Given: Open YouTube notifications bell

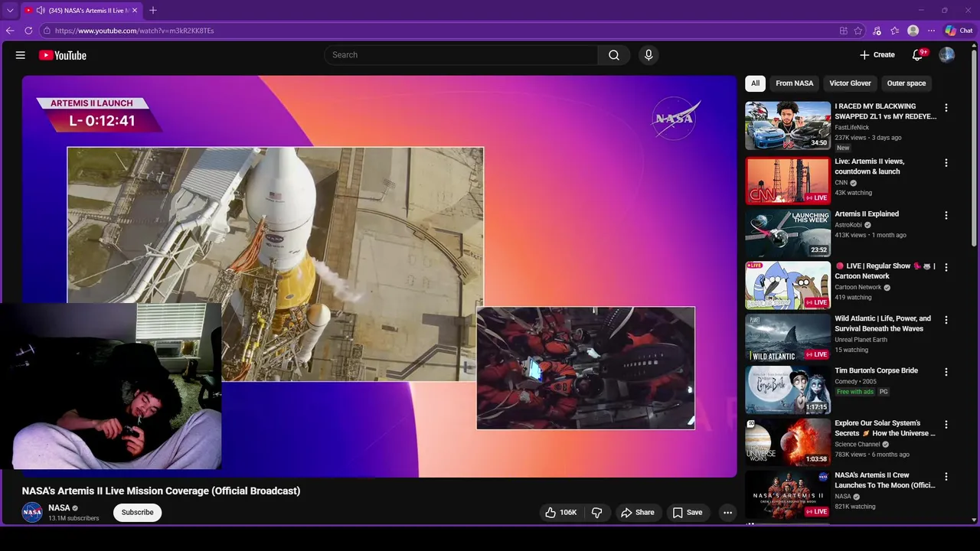Looking at the screenshot, I should (918, 55).
